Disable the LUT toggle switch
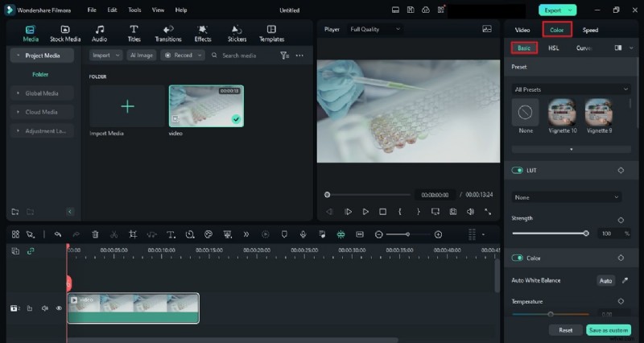644x343 pixels. click(x=518, y=170)
